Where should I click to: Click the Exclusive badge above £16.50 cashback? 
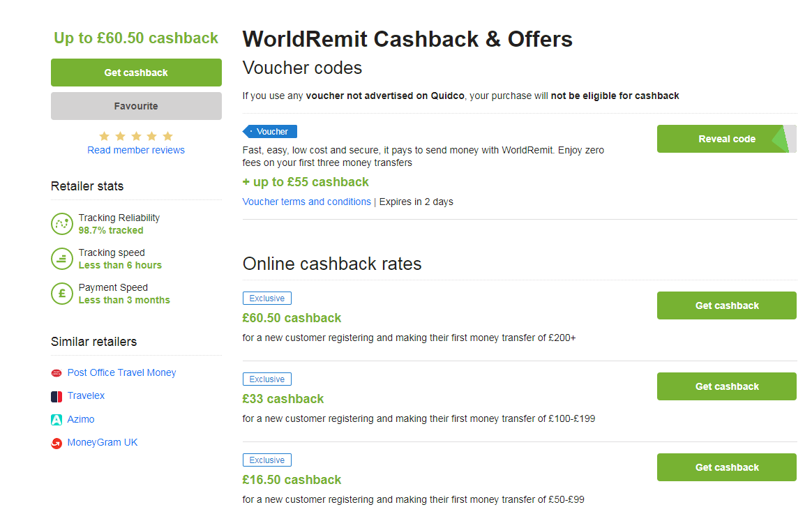[x=266, y=460]
